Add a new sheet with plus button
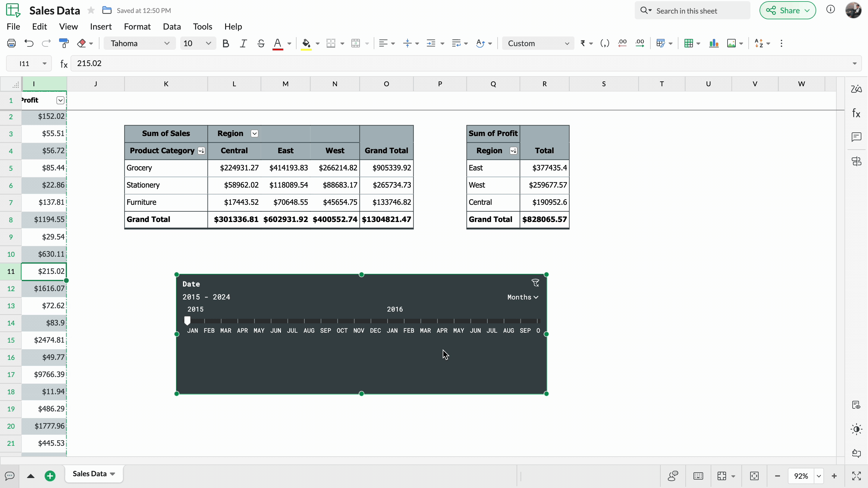This screenshot has height=488, width=868. (x=50, y=476)
